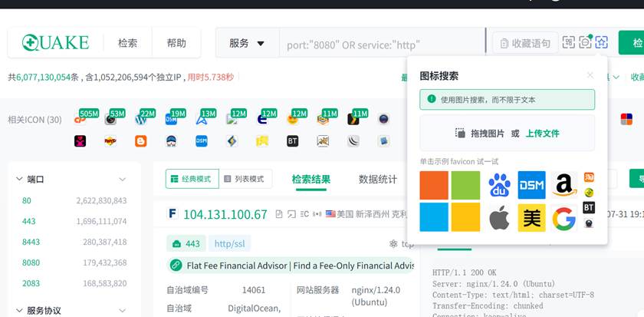Open the 服务 dropdown
Screen dimensions: 644x317
click(x=247, y=43)
